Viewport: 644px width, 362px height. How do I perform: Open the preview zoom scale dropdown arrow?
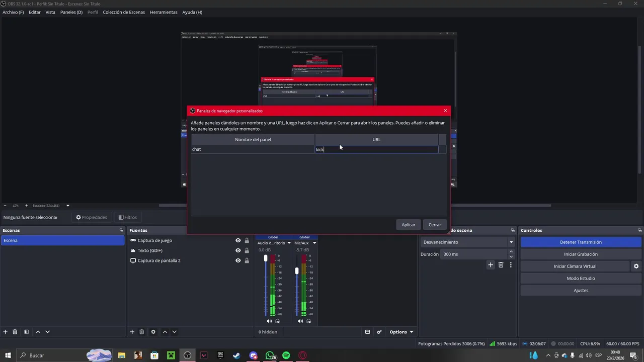(68, 206)
